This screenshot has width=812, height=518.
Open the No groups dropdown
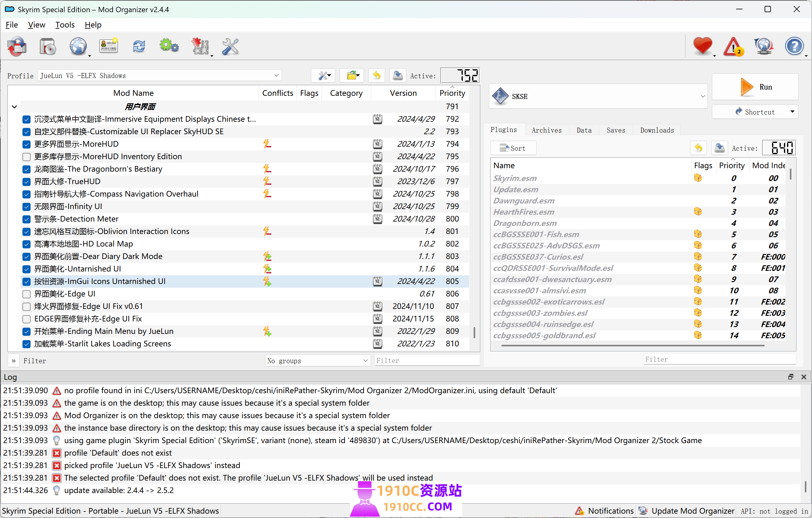[318, 361]
